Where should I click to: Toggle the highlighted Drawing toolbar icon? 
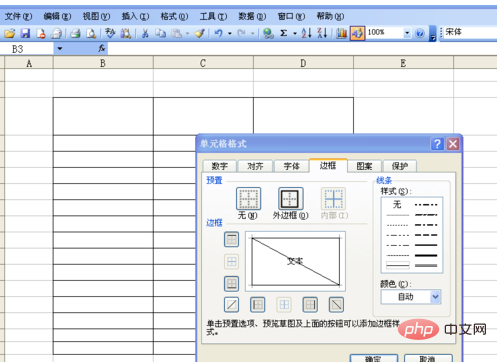(357, 33)
